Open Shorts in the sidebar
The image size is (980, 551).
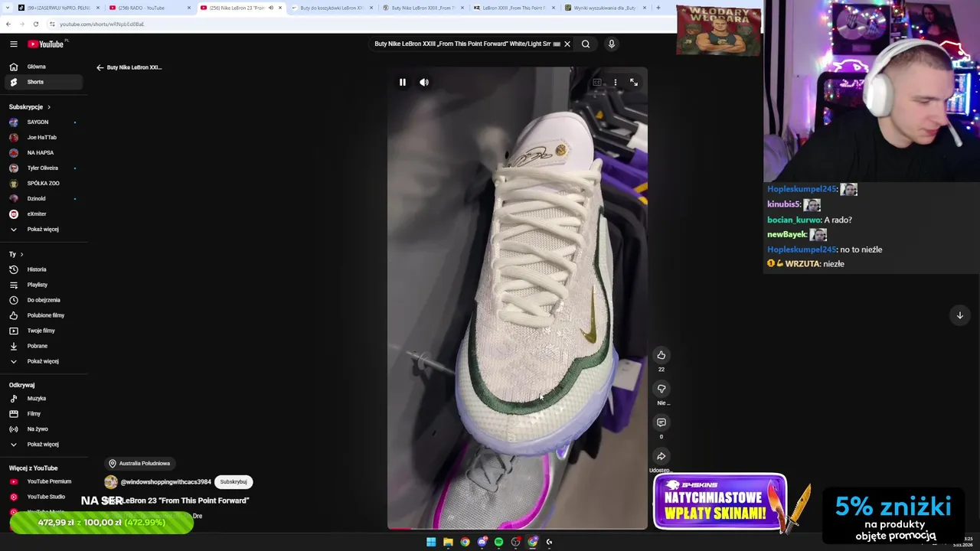(x=44, y=82)
